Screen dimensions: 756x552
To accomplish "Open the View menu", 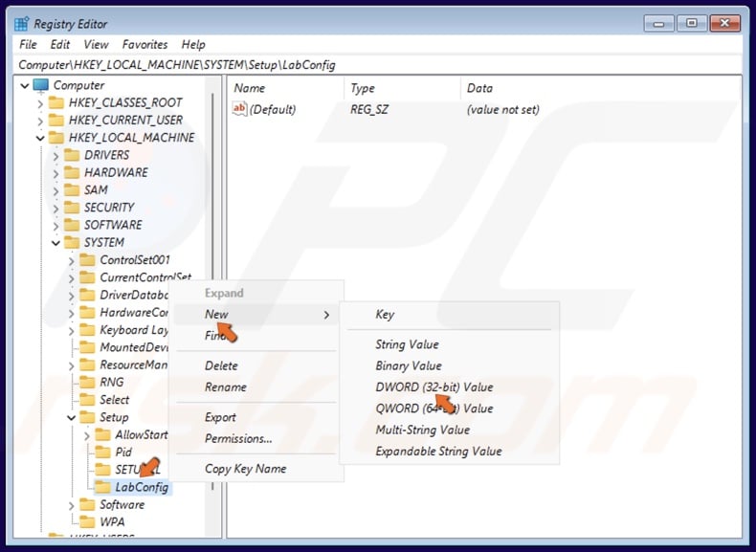I will [x=96, y=44].
